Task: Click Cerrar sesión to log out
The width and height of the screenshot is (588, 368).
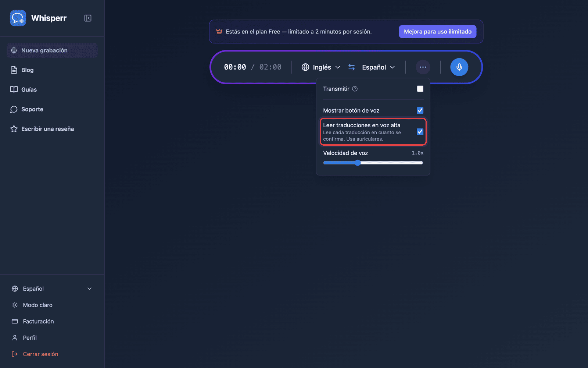Action: (52, 354)
